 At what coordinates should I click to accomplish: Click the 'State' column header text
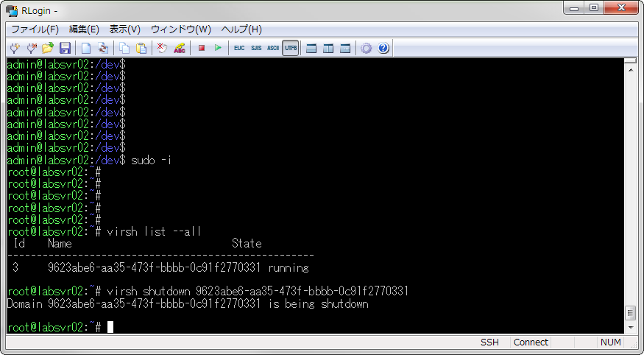click(247, 244)
